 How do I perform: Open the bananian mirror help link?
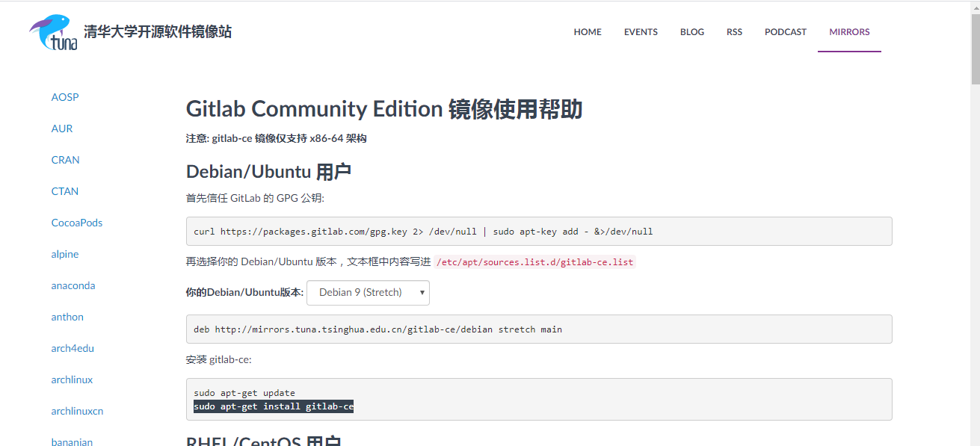pyautogui.click(x=72, y=442)
